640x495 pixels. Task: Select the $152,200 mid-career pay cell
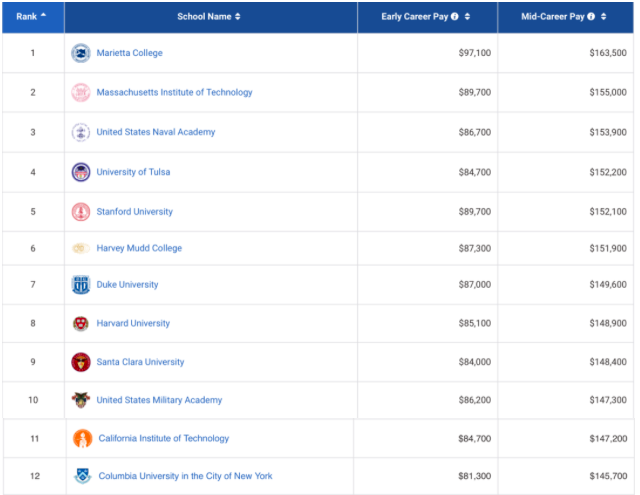[566, 172]
